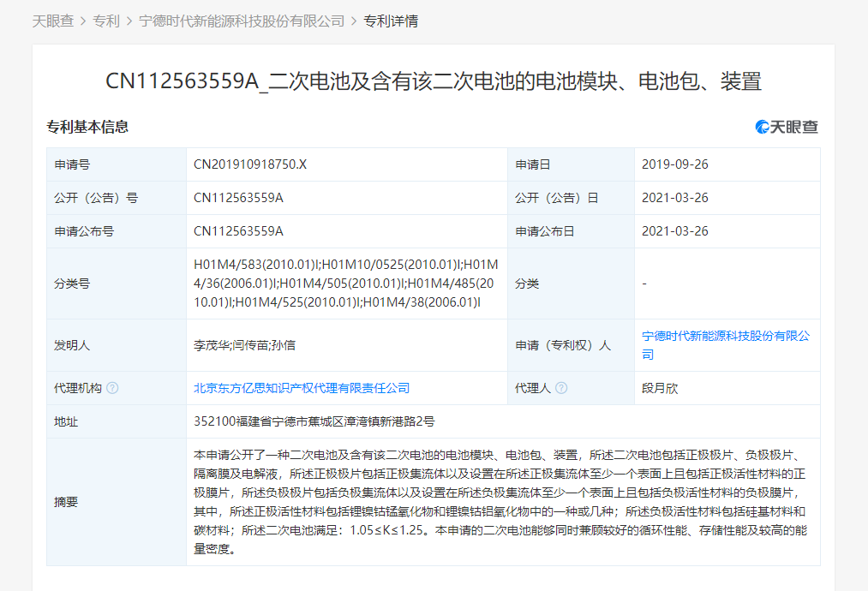
Task: Open the 代理人 help question-mark icon
Action: [x=561, y=388]
